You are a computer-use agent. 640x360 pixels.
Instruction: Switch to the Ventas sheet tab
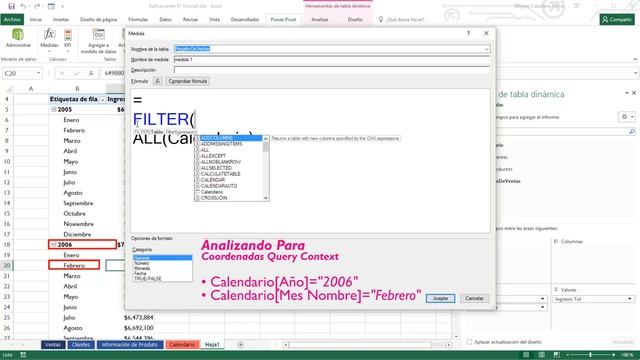pos(53,345)
